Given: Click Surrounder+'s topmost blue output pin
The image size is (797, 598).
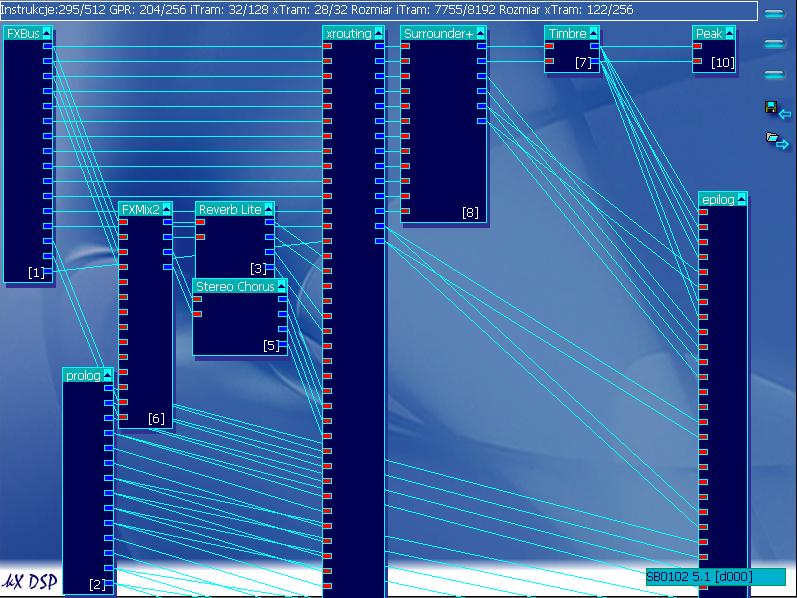Looking at the screenshot, I should pos(481,46).
